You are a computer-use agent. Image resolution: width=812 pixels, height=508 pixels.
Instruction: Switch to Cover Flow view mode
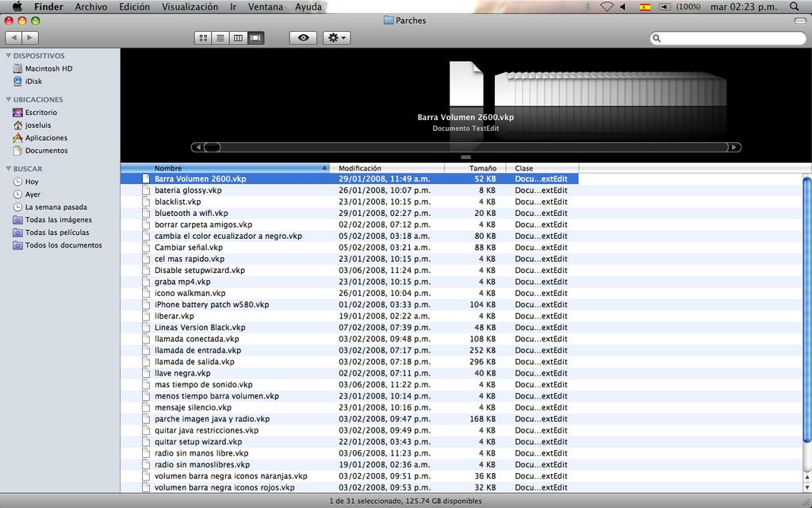(x=255, y=38)
